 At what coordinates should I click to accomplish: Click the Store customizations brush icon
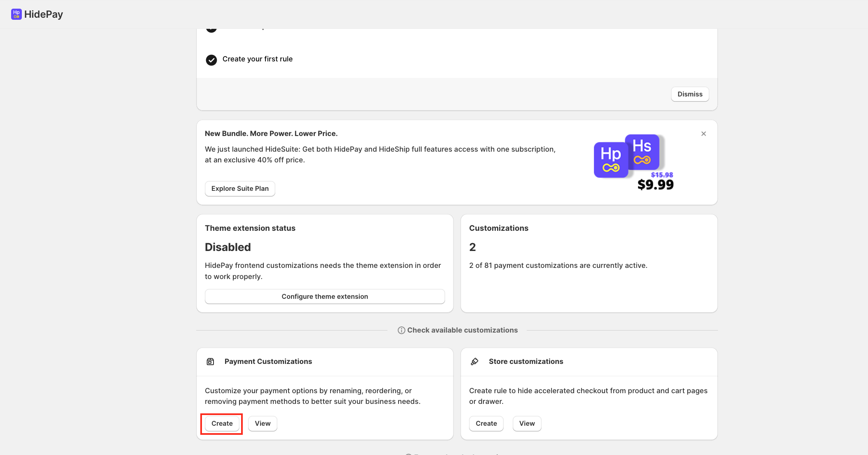click(x=474, y=361)
